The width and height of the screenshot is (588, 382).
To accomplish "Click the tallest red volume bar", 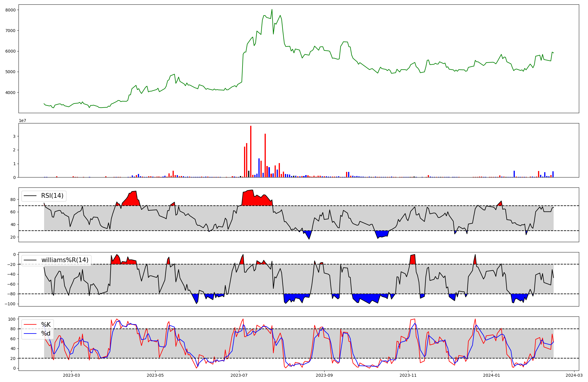I will (251, 152).
